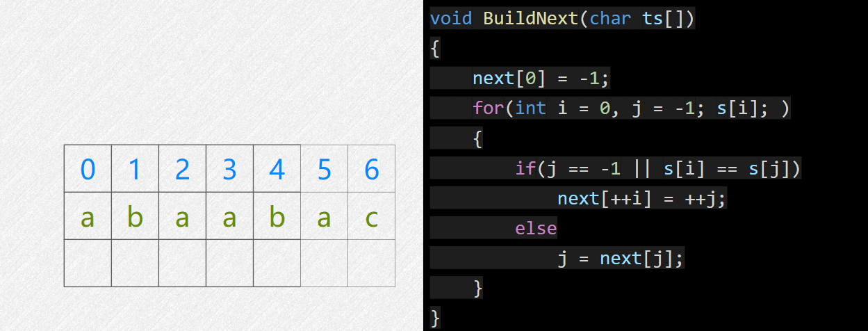Select the 'j = next[j];' code line

(x=621, y=258)
